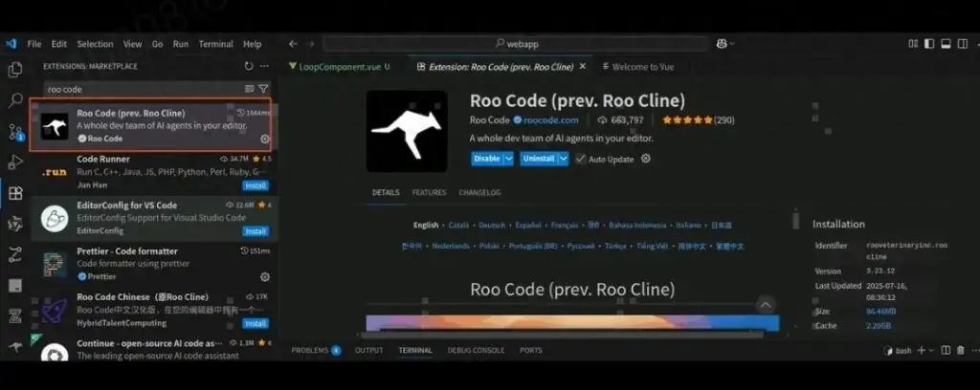
Task: Install the Code Runner extension
Action: coord(256,185)
